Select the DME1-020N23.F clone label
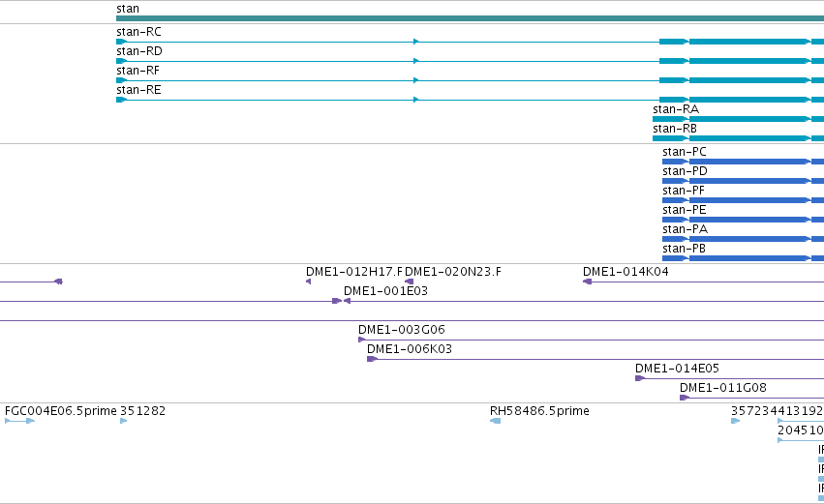 [x=453, y=272]
